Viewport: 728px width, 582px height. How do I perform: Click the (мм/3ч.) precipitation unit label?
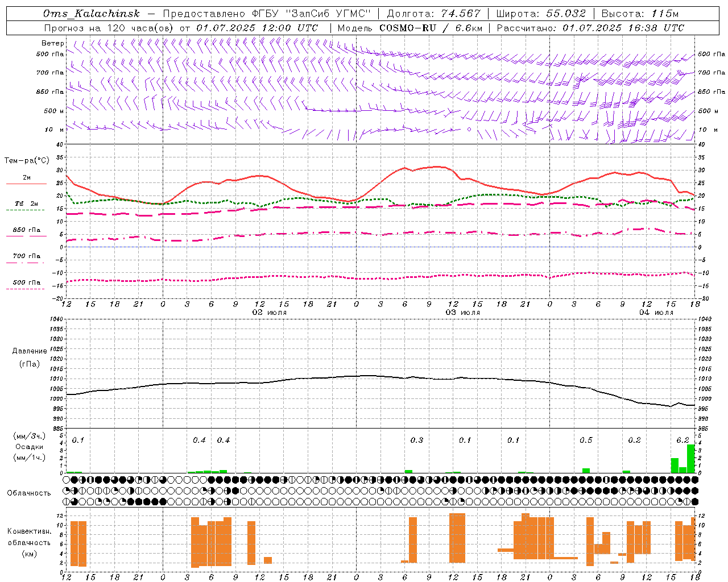(30, 436)
